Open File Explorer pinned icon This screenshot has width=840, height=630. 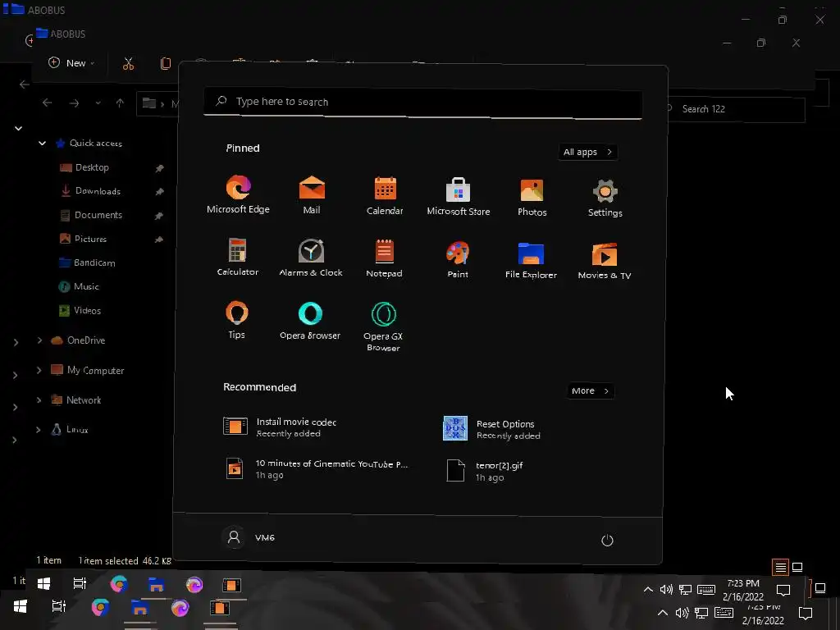tap(531, 260)
